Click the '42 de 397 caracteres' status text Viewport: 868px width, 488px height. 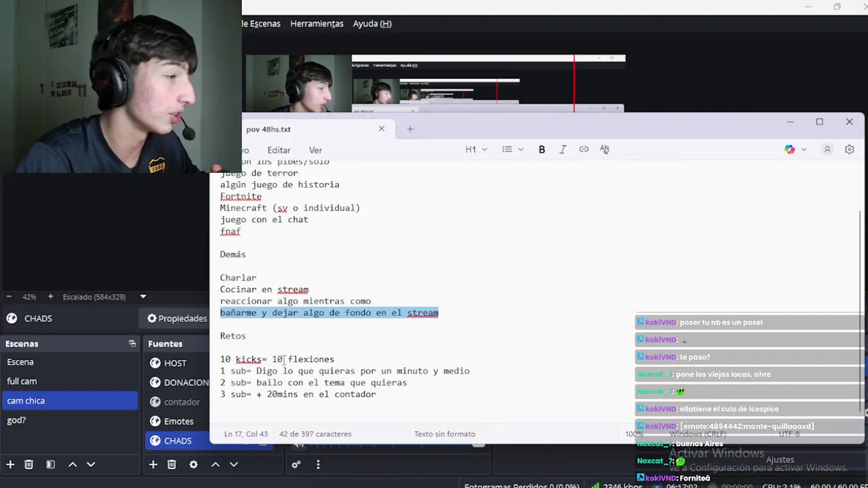pyautogui.click(x=315, y=434)
